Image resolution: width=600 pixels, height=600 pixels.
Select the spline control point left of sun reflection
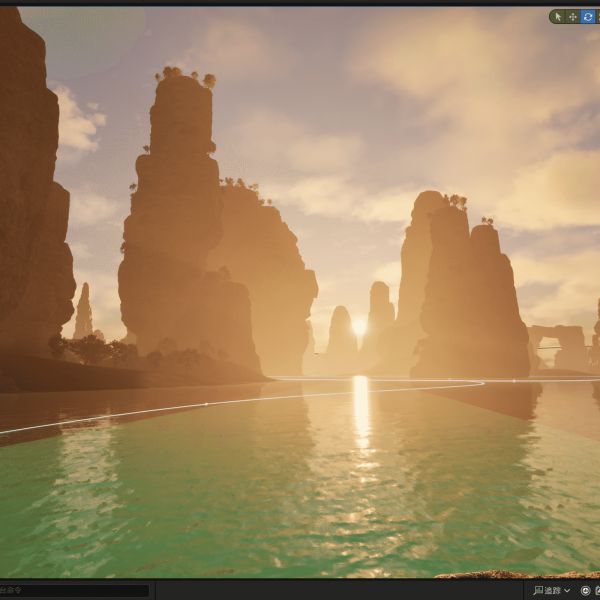(206, 404)
